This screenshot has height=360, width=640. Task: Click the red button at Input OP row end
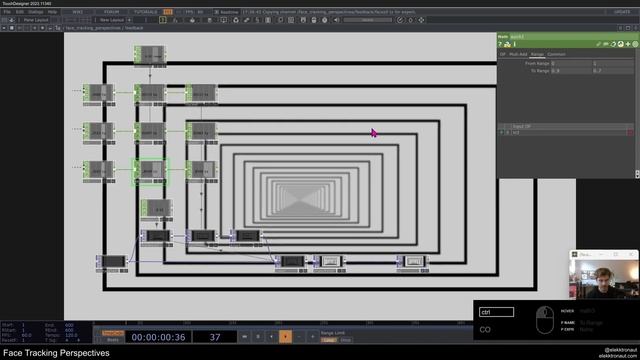pos(630,133)
